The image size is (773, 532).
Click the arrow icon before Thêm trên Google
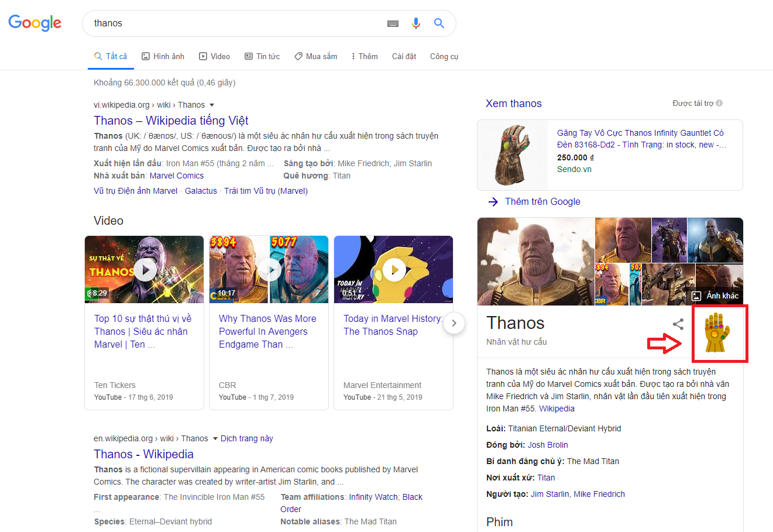coord(493,201)
